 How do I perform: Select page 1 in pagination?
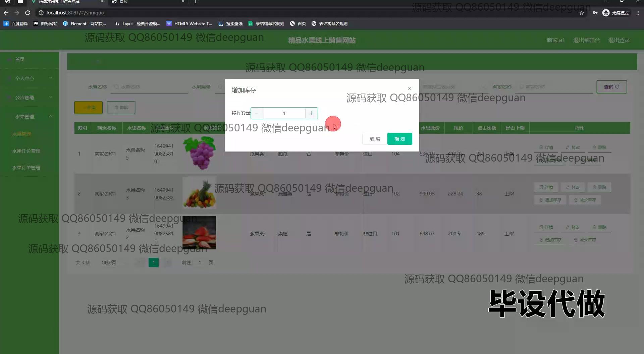(154, 262)
